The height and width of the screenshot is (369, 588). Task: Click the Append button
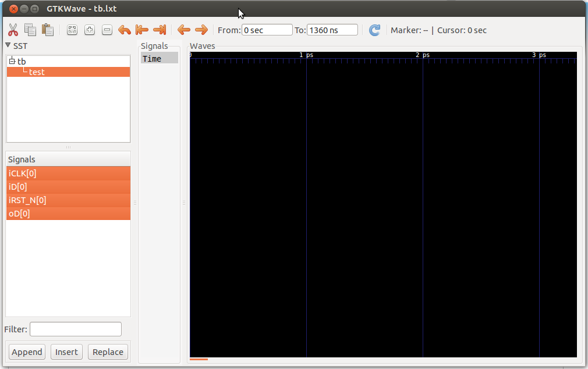(x=26, y=352)
